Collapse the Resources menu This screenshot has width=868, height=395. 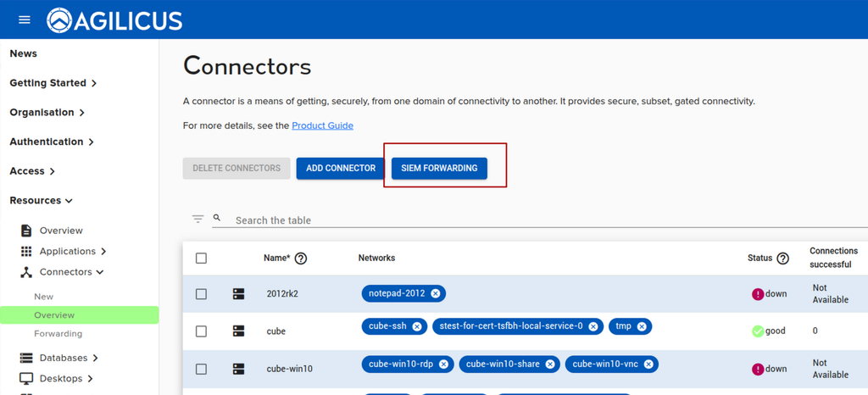click(41, 200)
